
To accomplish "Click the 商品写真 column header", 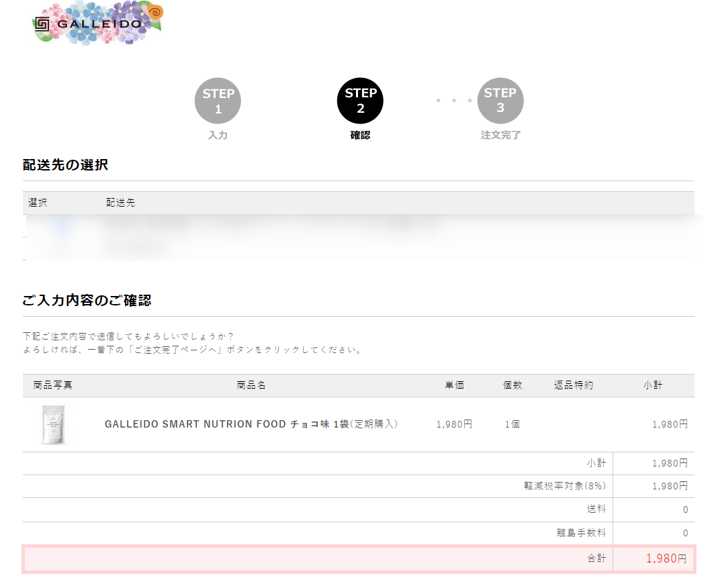I will [53, 385].
